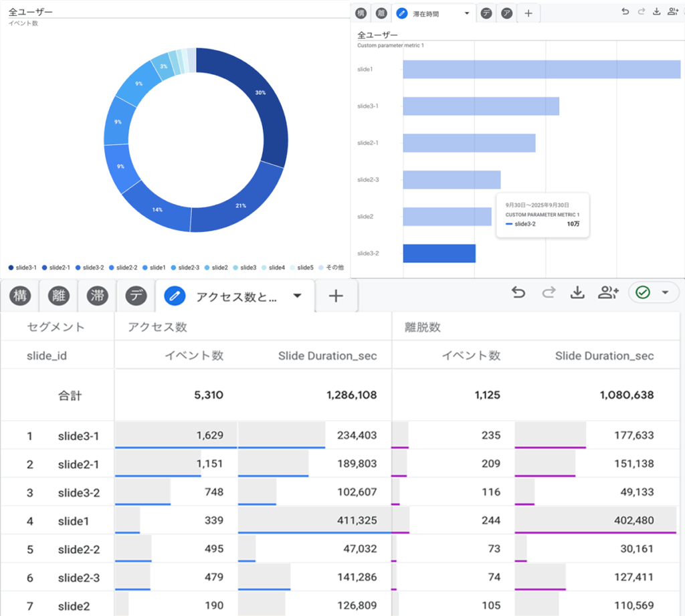
Task: Download the 滞在時間 bar chart exploration
Action: pos(656,12)
